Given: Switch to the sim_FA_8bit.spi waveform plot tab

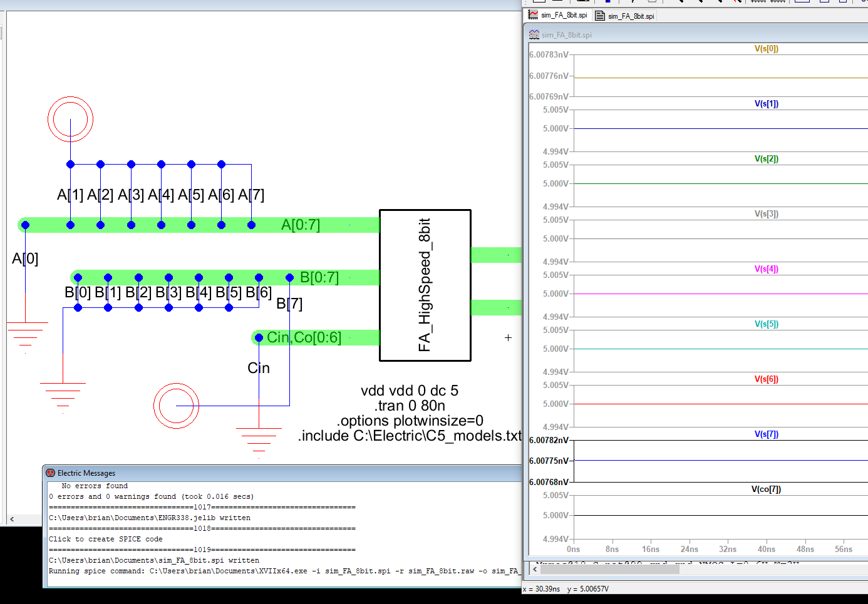Looking at the screenshot, I should pyautogui.click(x=558, y=16).
